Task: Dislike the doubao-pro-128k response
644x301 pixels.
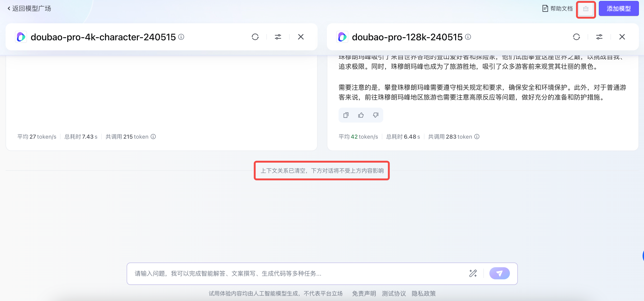Action: (376, 115)
